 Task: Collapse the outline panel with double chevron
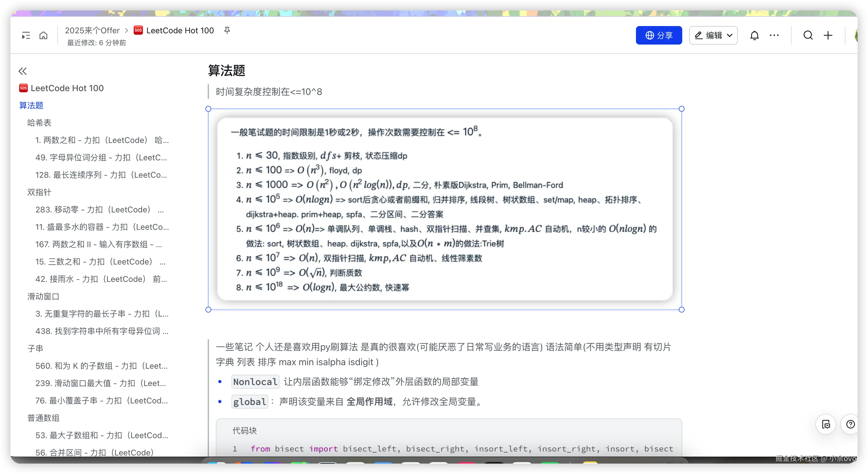point(23,71)
